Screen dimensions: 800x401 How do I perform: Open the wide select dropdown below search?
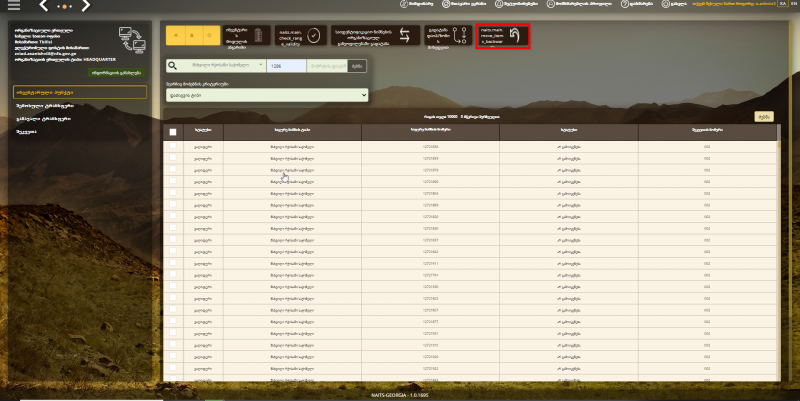coord(267,95)
